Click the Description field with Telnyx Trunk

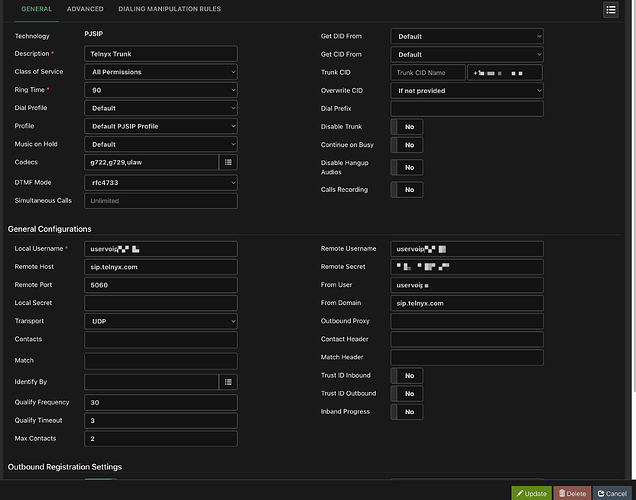pyautogui.click(x=161, y=54)
